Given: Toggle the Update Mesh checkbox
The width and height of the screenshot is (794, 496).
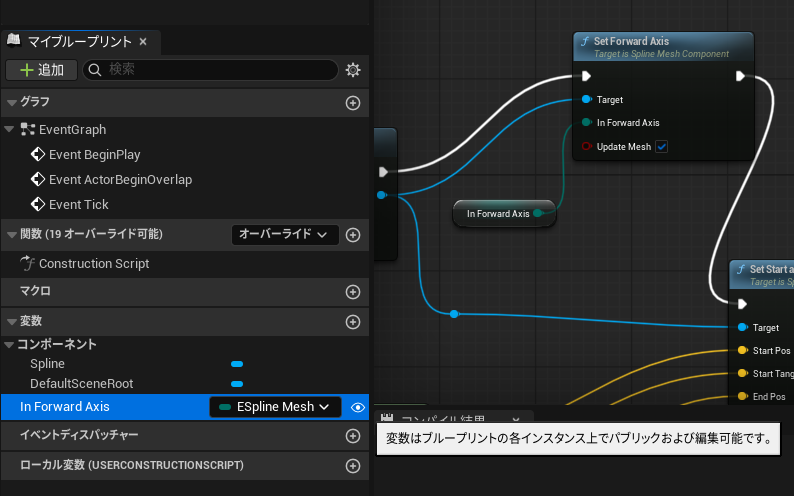Looking at the screenshot, I should coord(661,147).
